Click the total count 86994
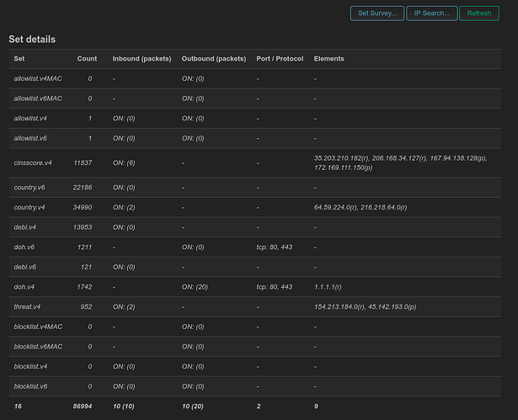 point(83,407)
